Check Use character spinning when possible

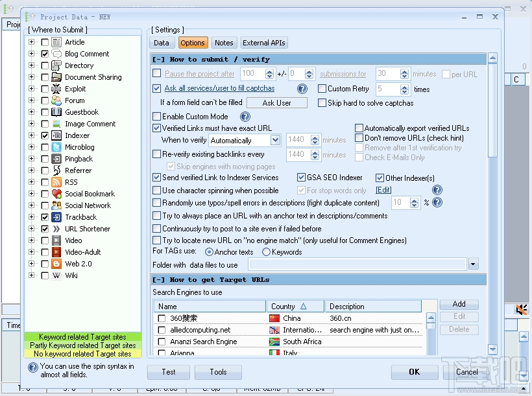click(x=155, y=190)
